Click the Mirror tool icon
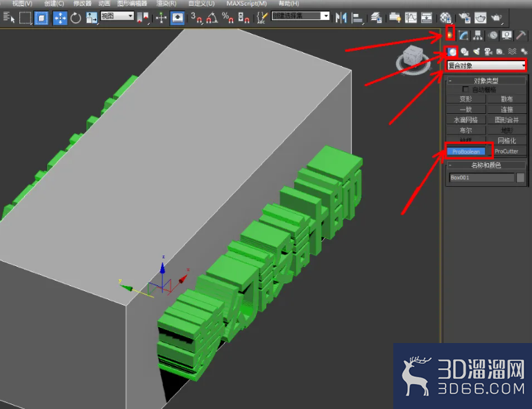The image size is (532, 409). coord(341,17)
